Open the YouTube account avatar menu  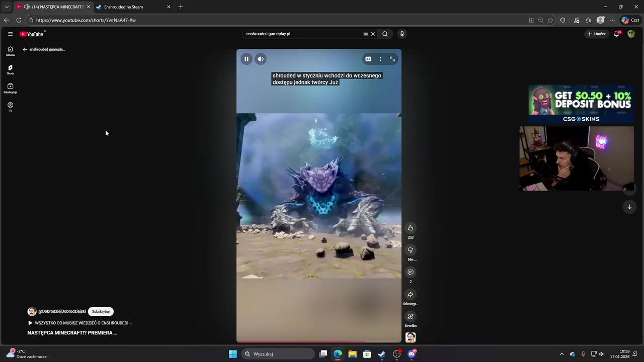pyautogui.click(x=631, y=34)
